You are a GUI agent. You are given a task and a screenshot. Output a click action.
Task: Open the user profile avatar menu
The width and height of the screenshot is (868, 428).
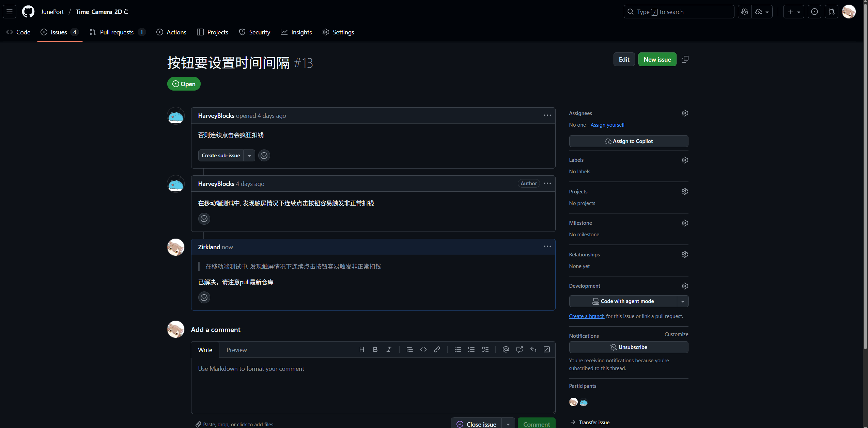point(849,12)
